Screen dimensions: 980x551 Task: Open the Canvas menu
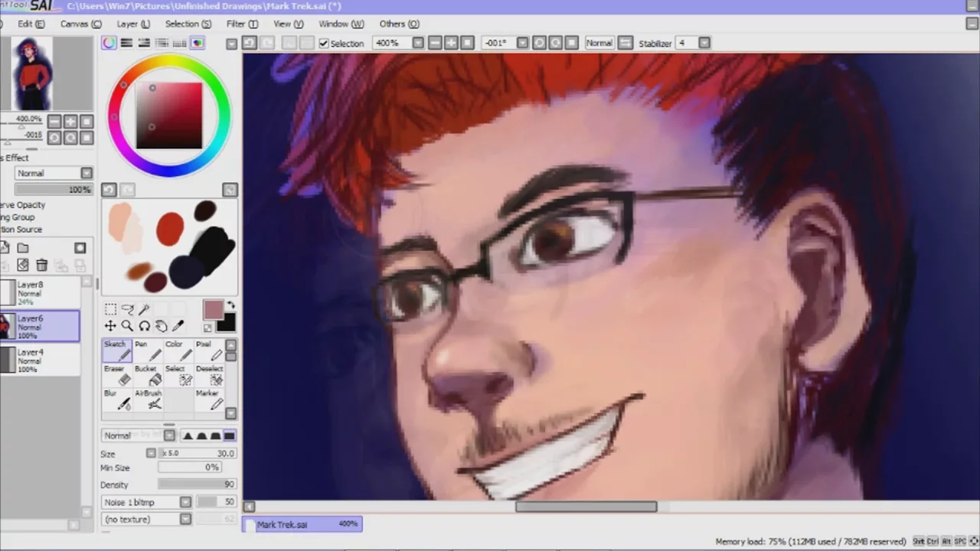[81, 24]
